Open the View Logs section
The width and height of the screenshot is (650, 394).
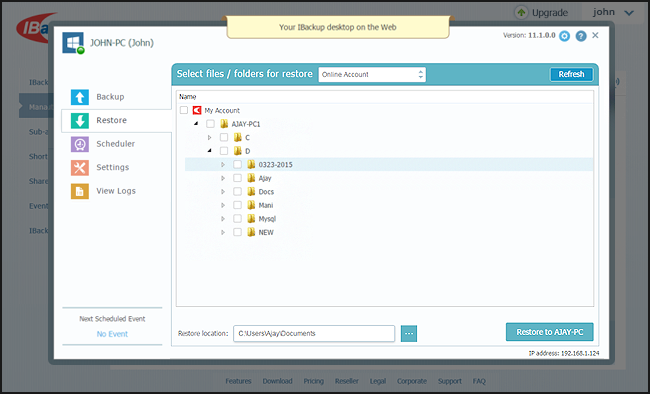pos(116,191)
